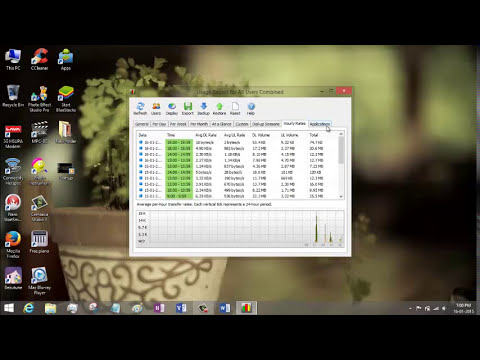Open Word from the taskbar
This screenshot has width=480, height=360.
[x=225, y=308]
